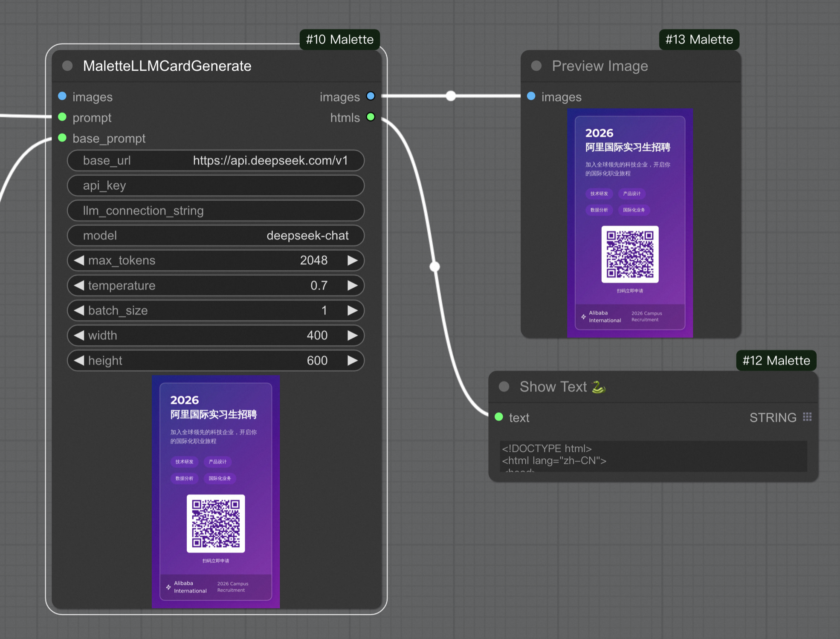The height and width of the screenshot is (639, 840).
Task: Increase max_tokens with right arrow
Action: 353,260
